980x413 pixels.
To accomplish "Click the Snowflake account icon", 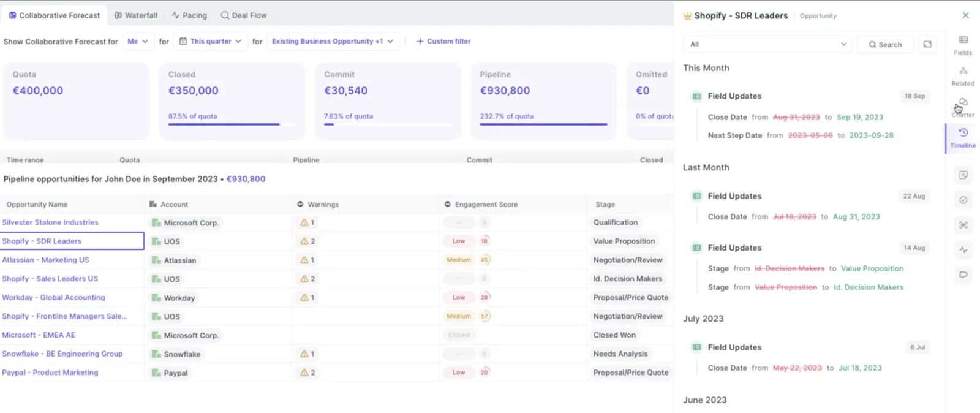I will coord(156,354).
